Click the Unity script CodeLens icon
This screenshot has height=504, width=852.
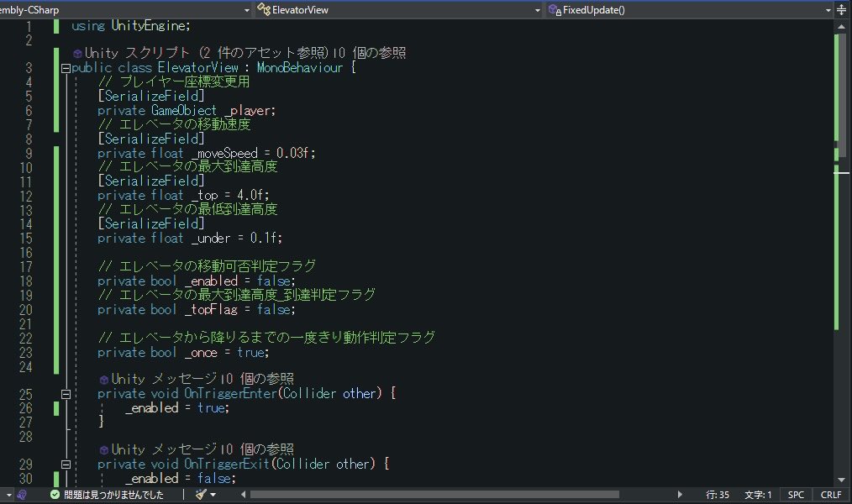pyautogui.click(x=77, y=53)
